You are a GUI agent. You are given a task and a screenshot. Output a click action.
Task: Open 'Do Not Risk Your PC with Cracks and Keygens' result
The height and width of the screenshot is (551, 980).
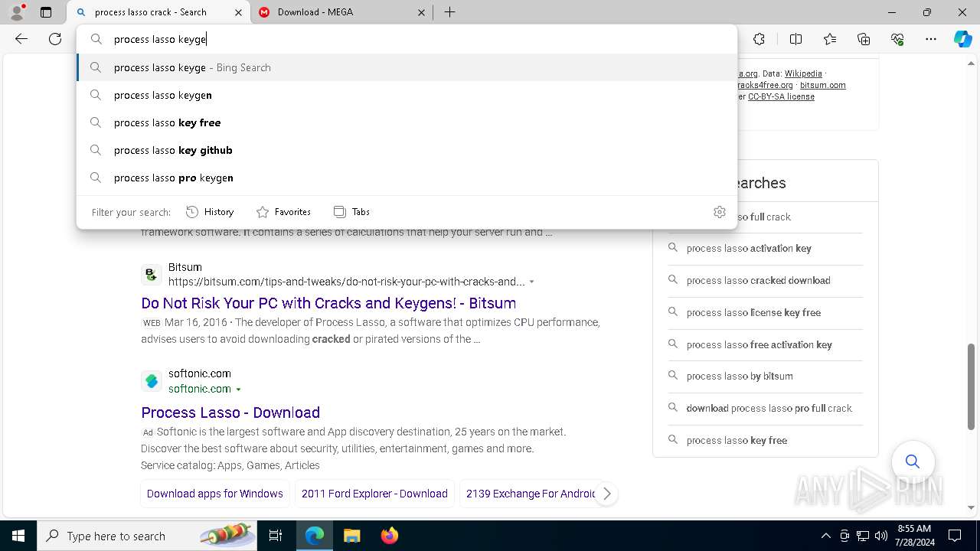328,303
